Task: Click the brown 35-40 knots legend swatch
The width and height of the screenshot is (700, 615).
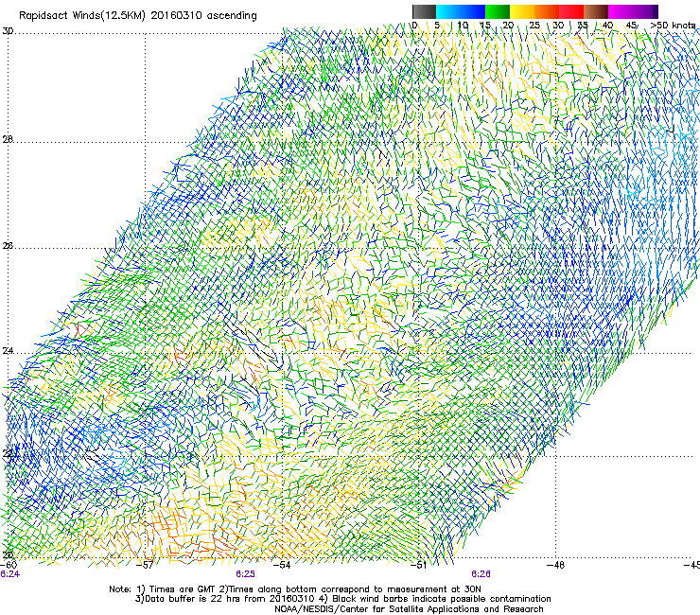Action: point(596,11)
